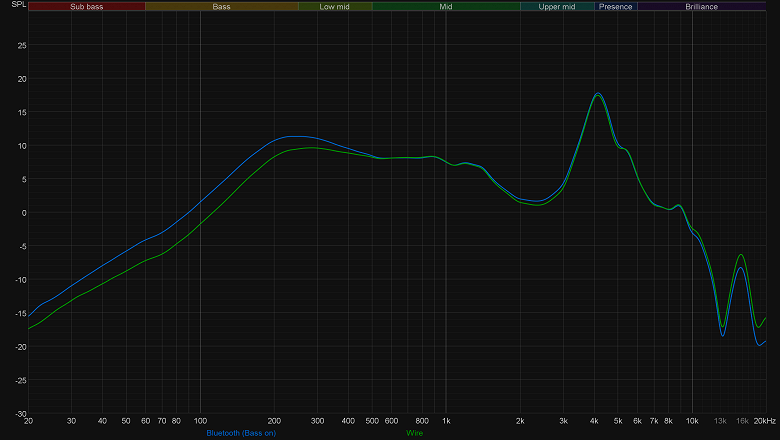
Task: Click the 4k frequency label
Action: [x=594, y=421]
